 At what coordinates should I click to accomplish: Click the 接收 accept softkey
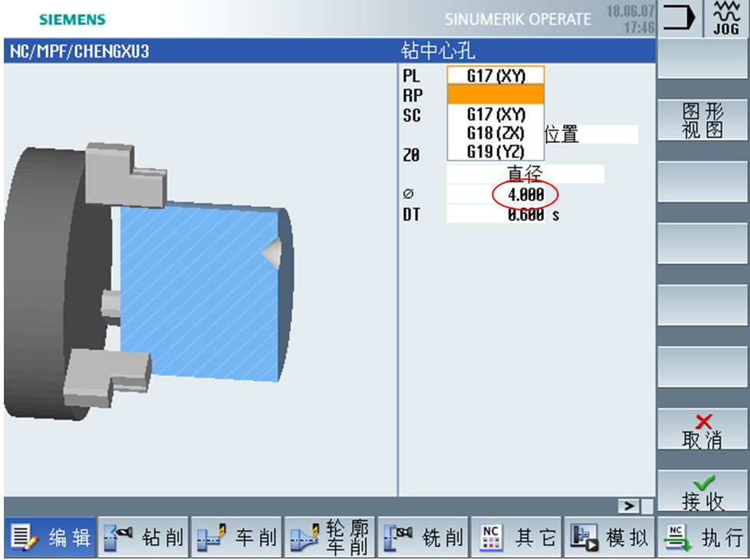tap(702, 491)
